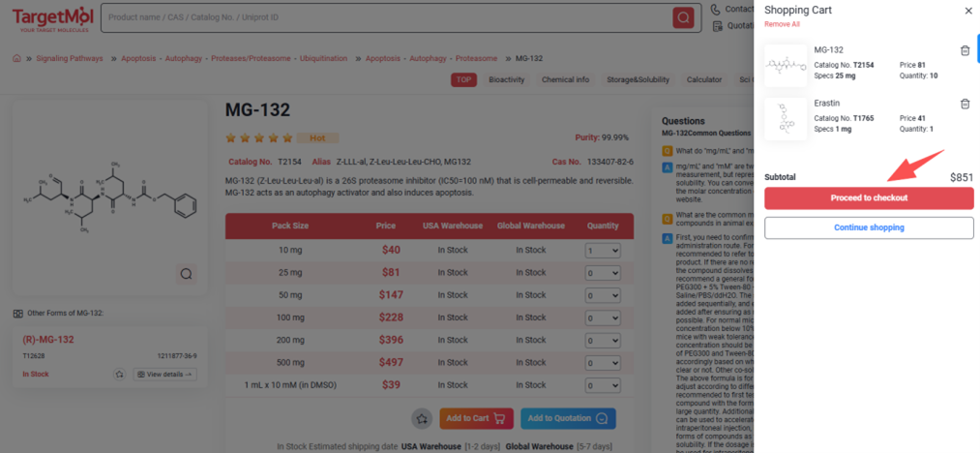Switch to the Bioactivity tab
Image resolution: width=980 pixels, height=453 pixels.
tap(507, 79)
